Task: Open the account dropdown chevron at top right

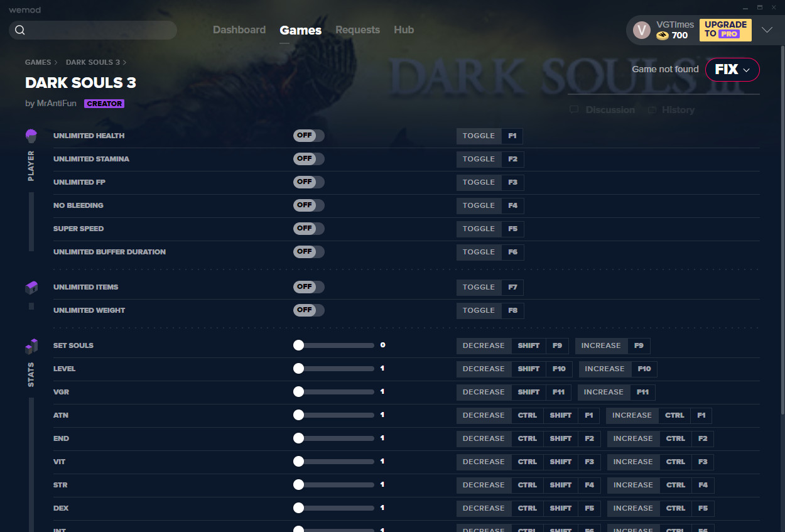Action: tap(767, 30)
